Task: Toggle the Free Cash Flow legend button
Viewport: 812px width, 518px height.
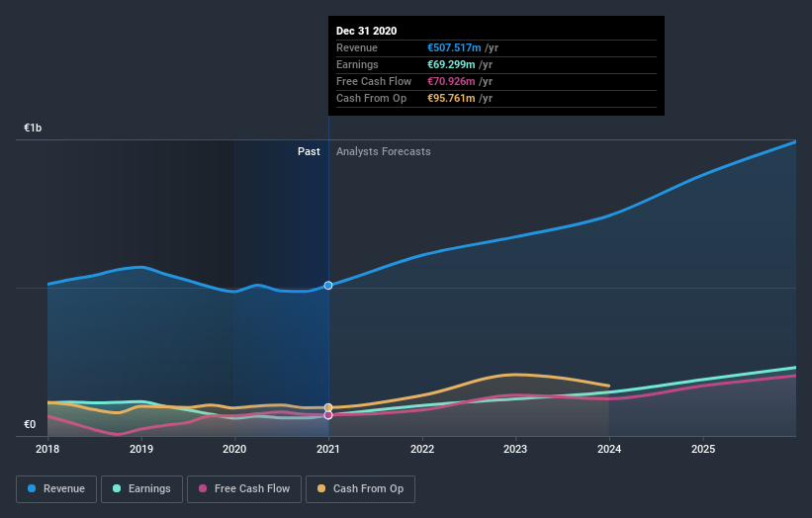Action: click(x=244, y=489)
